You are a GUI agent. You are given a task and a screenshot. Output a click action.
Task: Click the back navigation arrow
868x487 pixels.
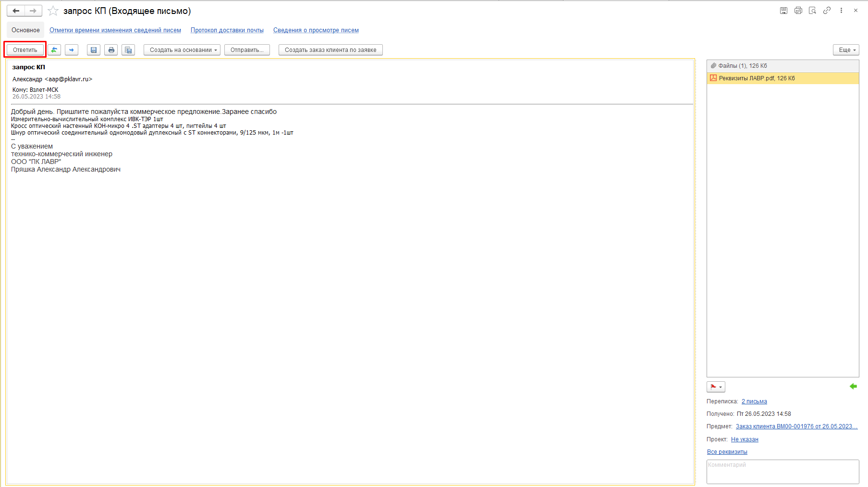click(x=16, y=11)
